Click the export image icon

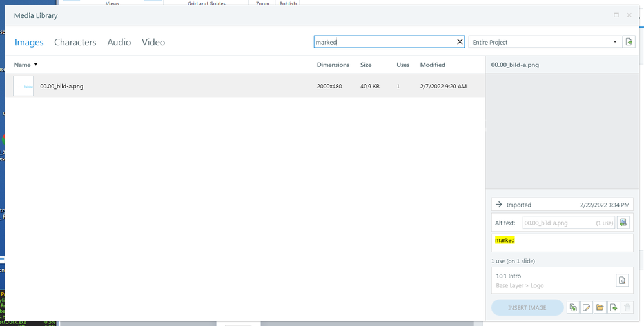point(614,308)
